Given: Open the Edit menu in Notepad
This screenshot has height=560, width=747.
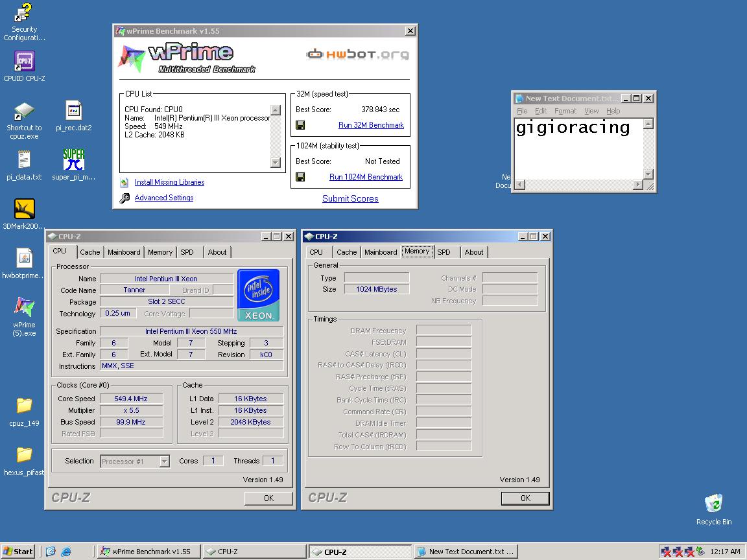Looking at the screenshot, I should [x=541, y=111].
